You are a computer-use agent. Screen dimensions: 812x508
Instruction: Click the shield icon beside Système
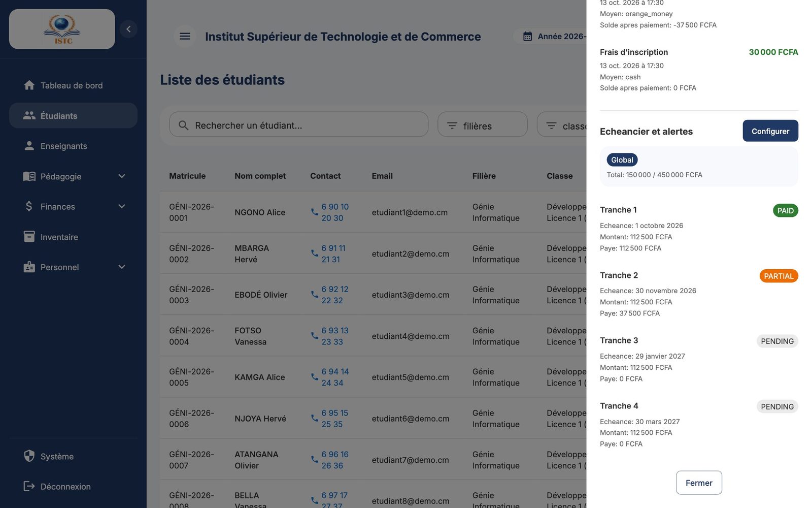(x=29, y=456)
